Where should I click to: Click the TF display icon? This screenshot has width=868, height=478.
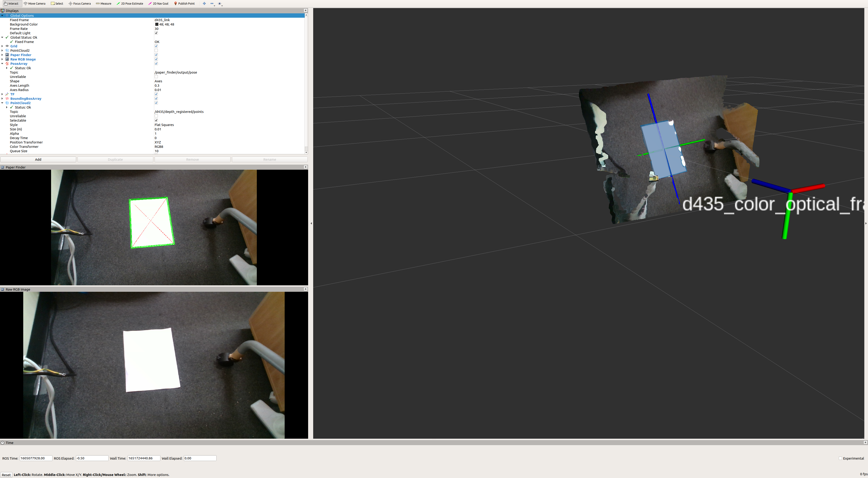click(7, 94)
